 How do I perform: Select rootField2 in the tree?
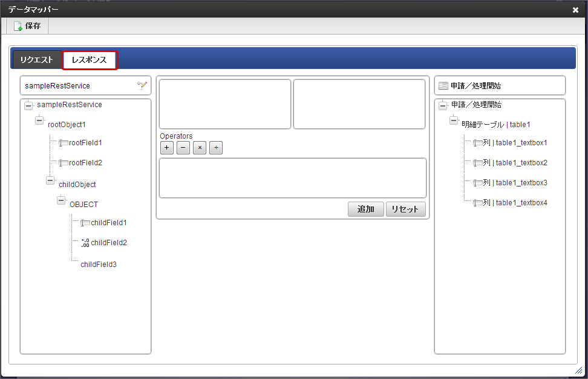85,163
